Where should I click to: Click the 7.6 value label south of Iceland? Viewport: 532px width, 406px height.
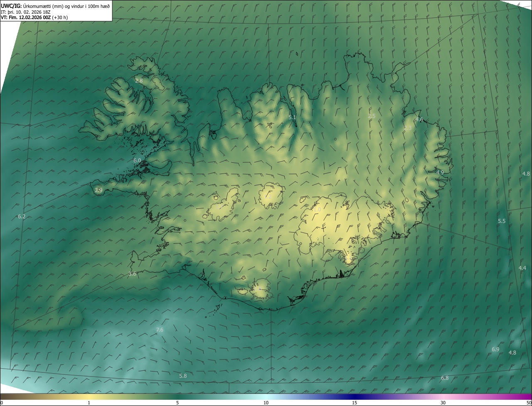(x=160, y=330)
